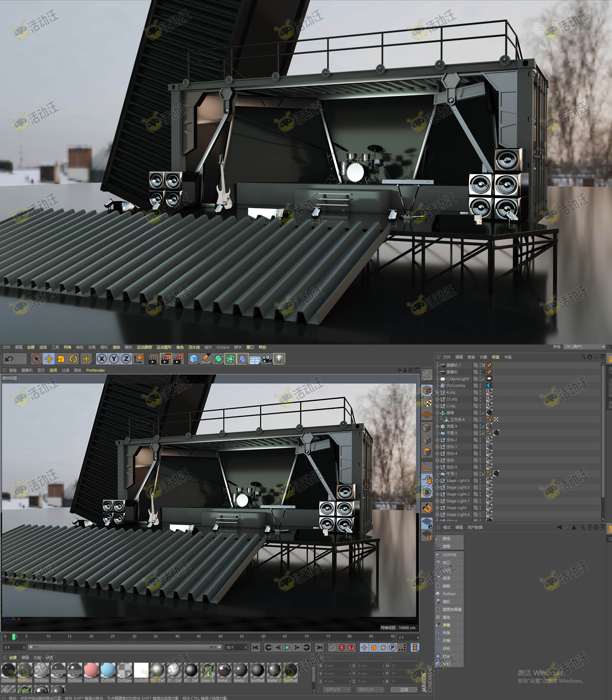Toggle 克隆.9 enabled green checkmark
The height and width of the screenshot is (700, 612).
click(x=484, y=426)
